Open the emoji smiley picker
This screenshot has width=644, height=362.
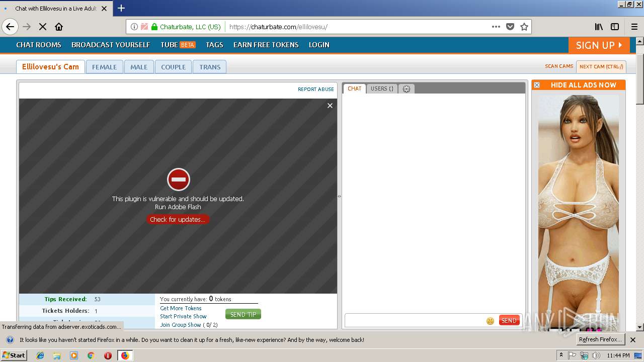point(490,321)
